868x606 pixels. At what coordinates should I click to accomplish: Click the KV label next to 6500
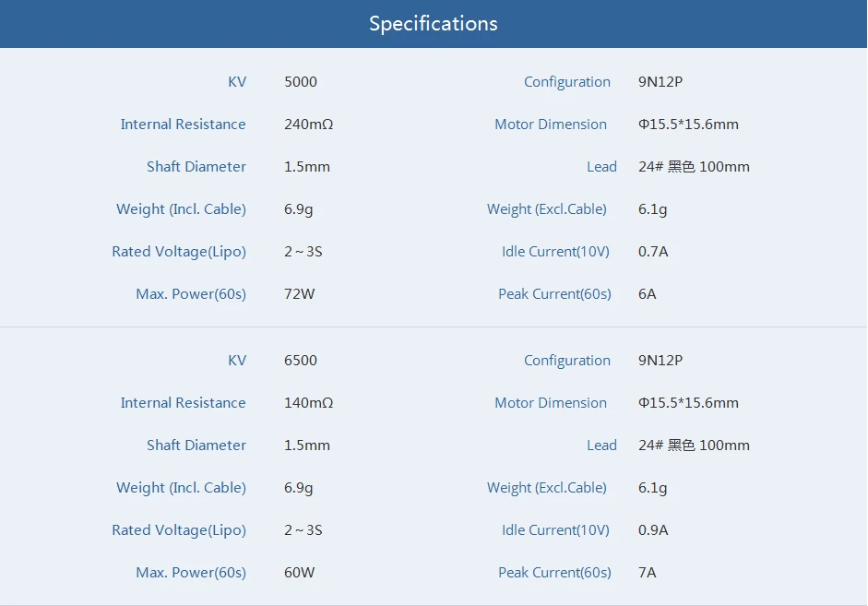(237, 361)
